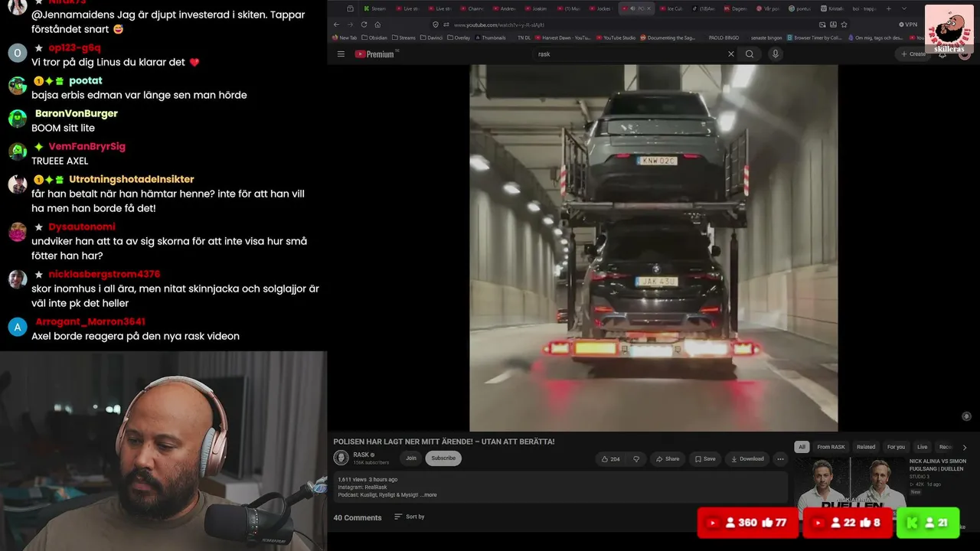Open the YouTube Studio bookmark

(616, 37)
